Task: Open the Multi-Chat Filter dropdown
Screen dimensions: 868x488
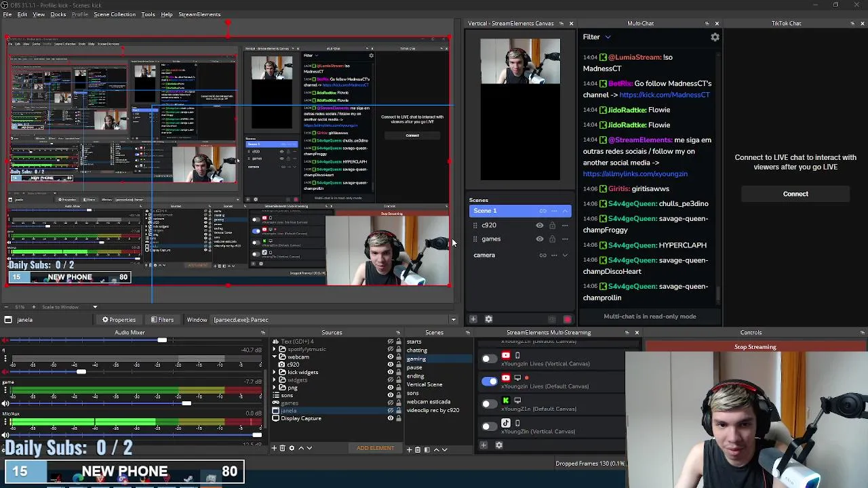Action: click(x=597, y=37)
